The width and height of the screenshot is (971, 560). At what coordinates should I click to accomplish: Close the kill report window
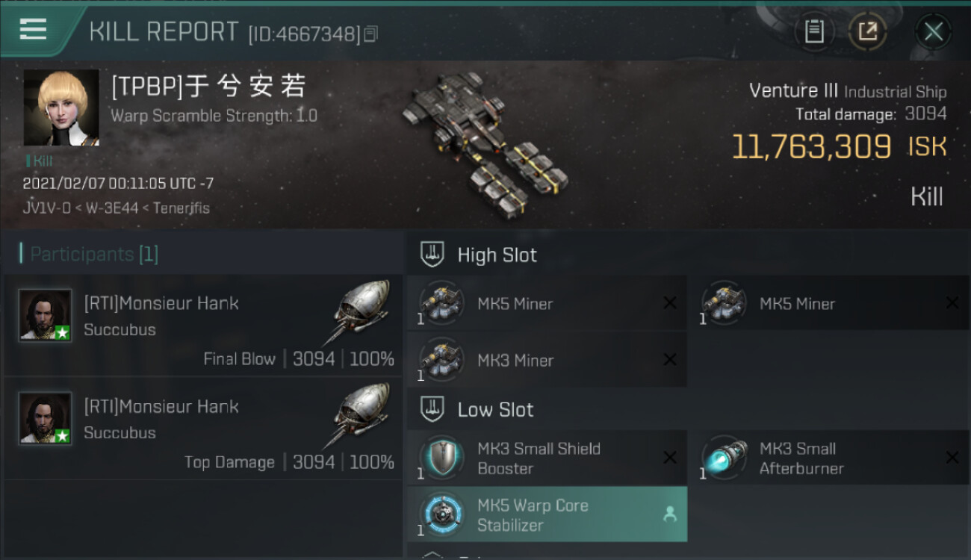point(933,31)
